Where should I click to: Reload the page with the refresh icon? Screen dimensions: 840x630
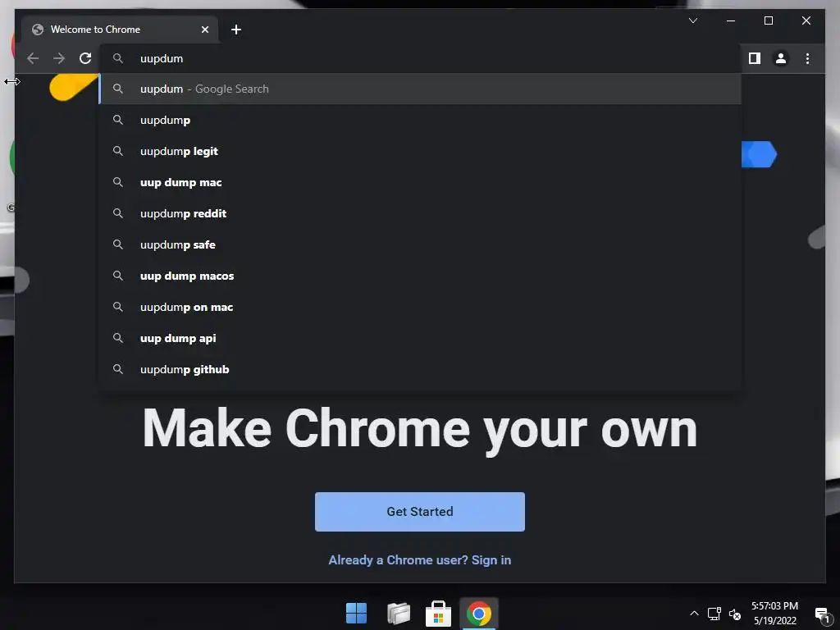[85, 58]
